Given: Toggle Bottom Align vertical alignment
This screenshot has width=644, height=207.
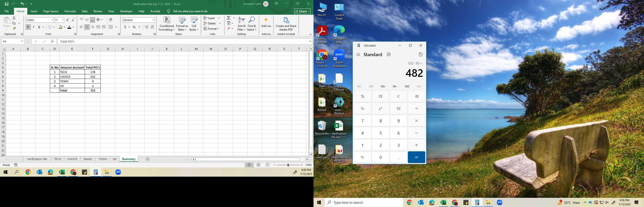Looking at the screenshot, I should 92,20.
